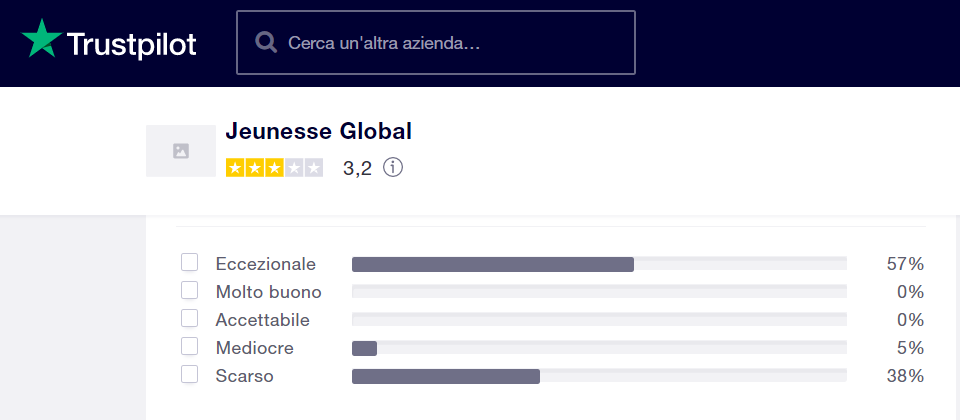The width and height of the screenshot is (960, 420).
Task: Enable the Accettabile filter checkbox
Action: tap(190, 318)
